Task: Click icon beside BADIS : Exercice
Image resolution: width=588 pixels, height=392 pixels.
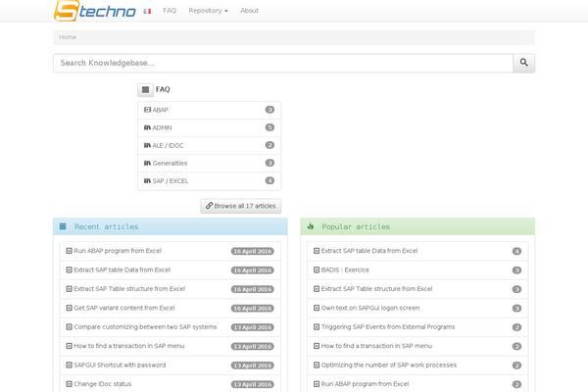Action: 317,269
